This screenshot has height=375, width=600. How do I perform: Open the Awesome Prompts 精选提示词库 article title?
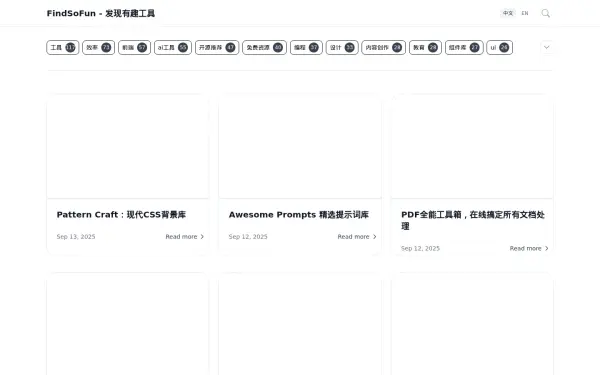click(x=299, y=215)
